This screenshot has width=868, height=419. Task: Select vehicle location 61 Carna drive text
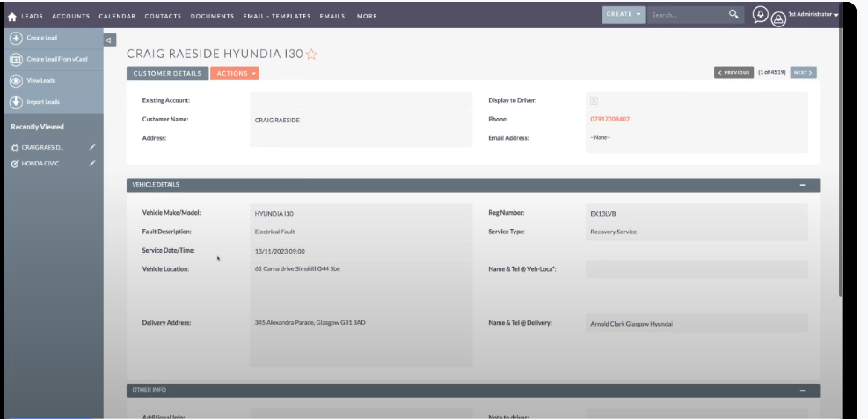[x=297, y=268]
